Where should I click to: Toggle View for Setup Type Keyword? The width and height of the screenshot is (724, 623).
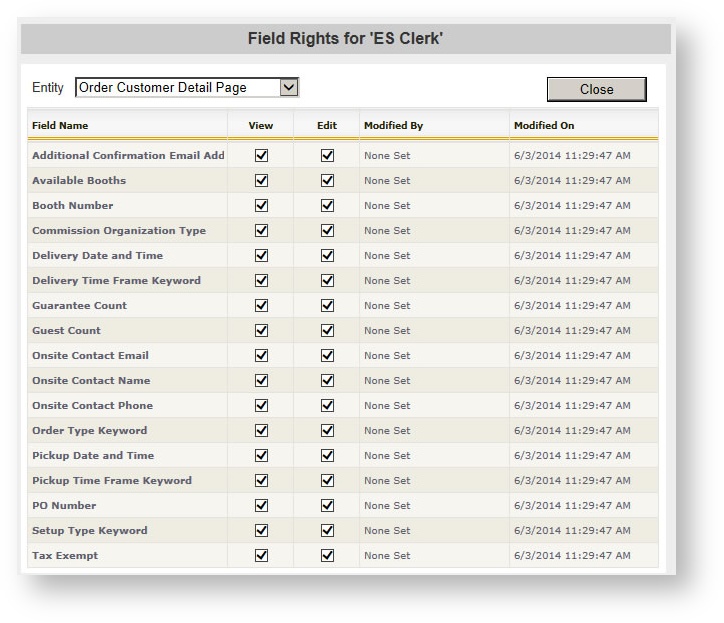(x=261, y=531)
